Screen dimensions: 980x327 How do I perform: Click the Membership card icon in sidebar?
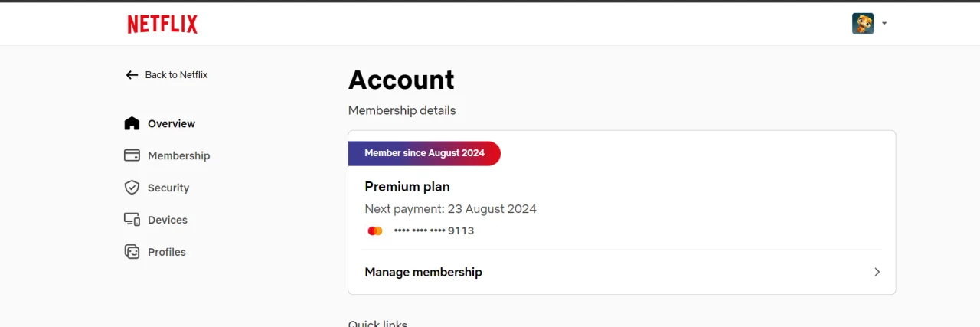[132, 155]
